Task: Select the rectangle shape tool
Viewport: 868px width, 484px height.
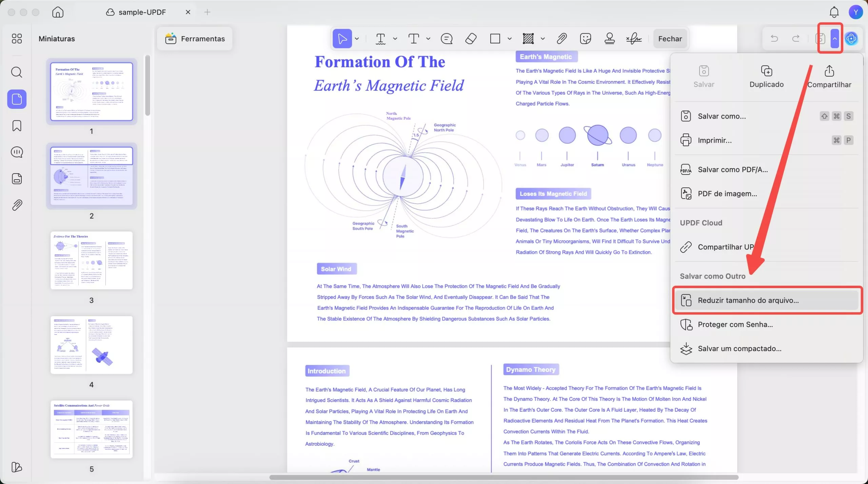Action: pos(495,39)
